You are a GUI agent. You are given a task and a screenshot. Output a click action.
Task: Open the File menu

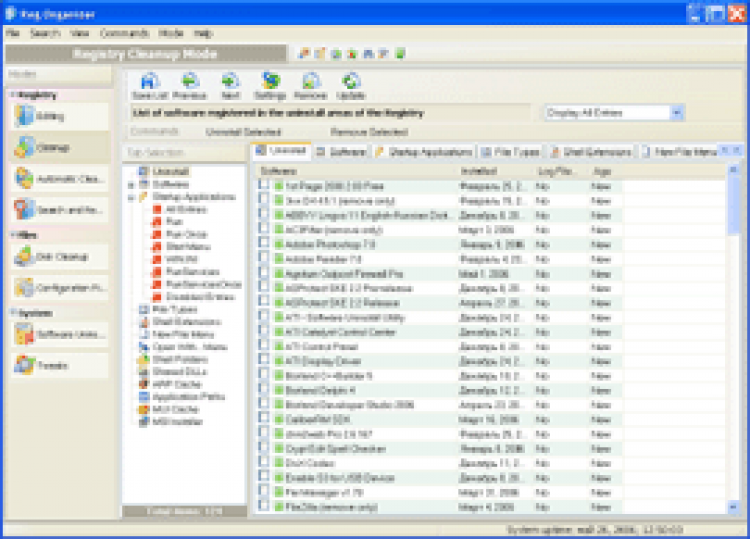(13, 33)
